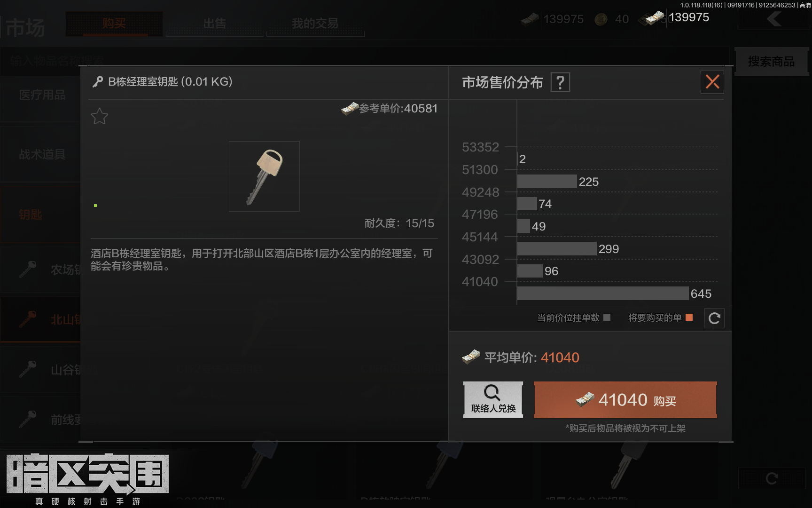Select the 225 listings price bar

pyautogui.click(x=547, y=182)
